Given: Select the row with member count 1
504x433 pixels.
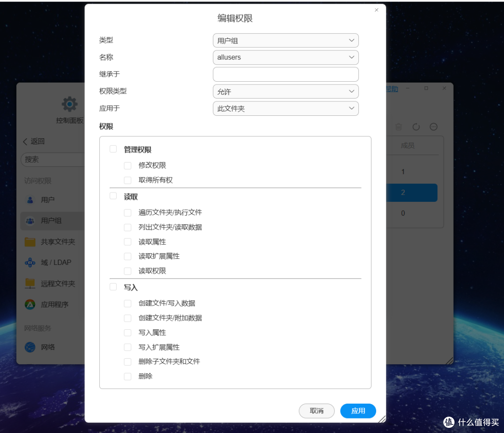Looking at the screenshot, I should coord(412,172).
